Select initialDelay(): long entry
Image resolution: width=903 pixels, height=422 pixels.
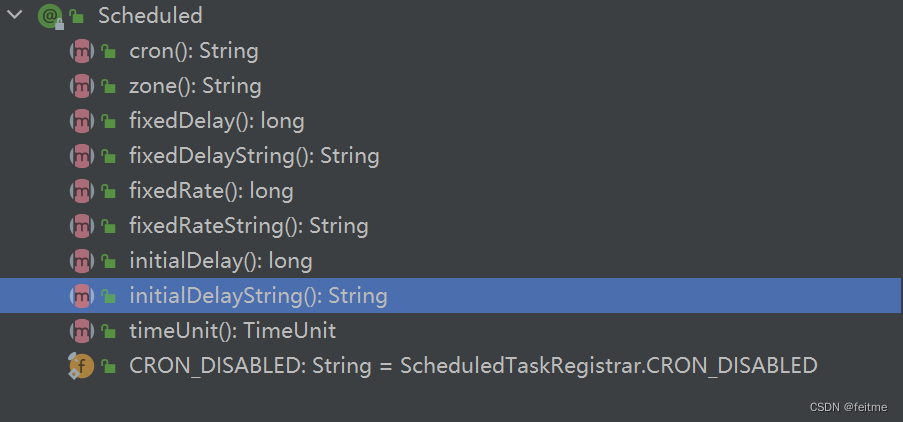coord(221,261)
